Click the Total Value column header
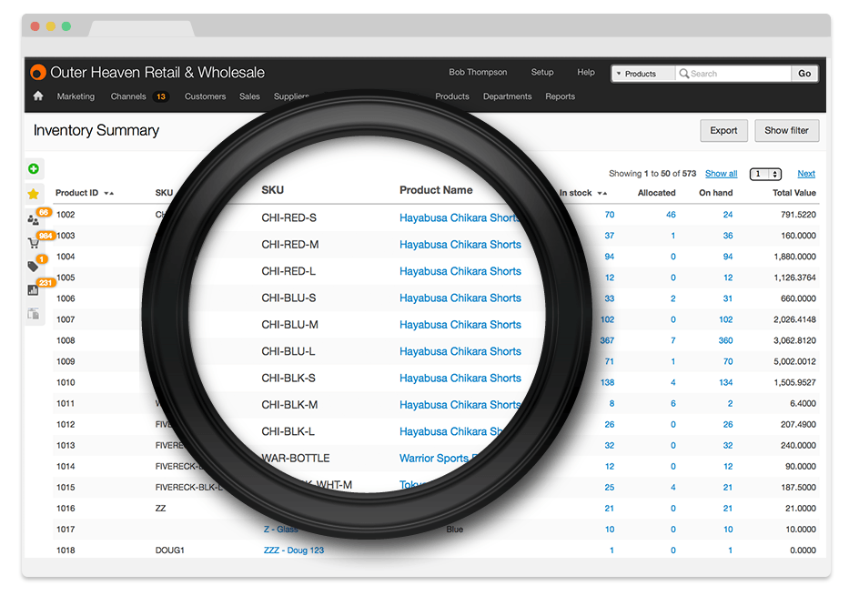 coord(794,193)
